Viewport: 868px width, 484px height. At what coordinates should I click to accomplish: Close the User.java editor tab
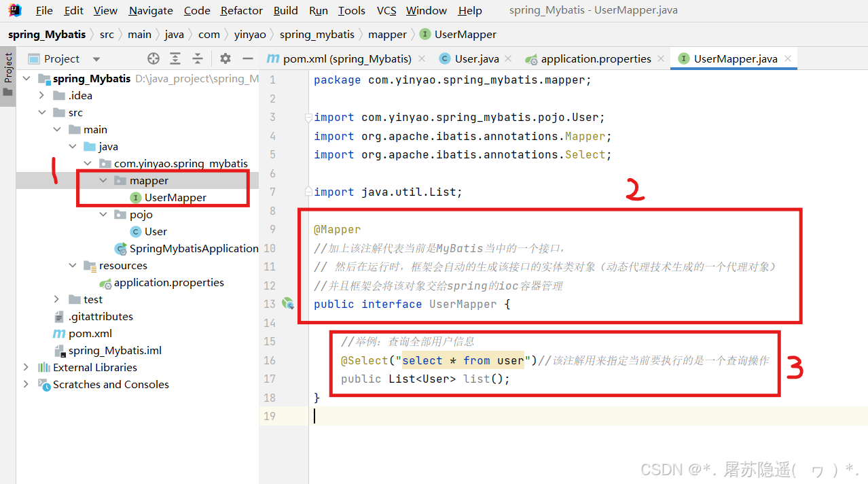point(509,59)
